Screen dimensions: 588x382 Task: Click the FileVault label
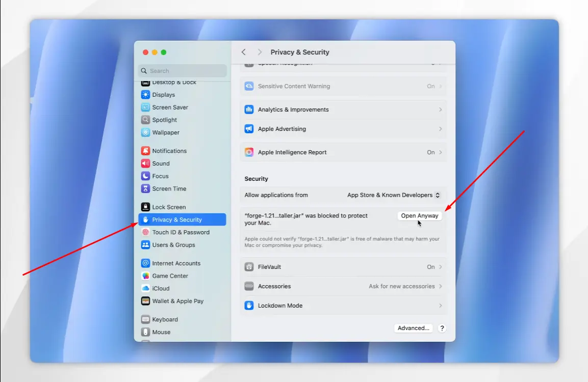(x=269, y=267)
